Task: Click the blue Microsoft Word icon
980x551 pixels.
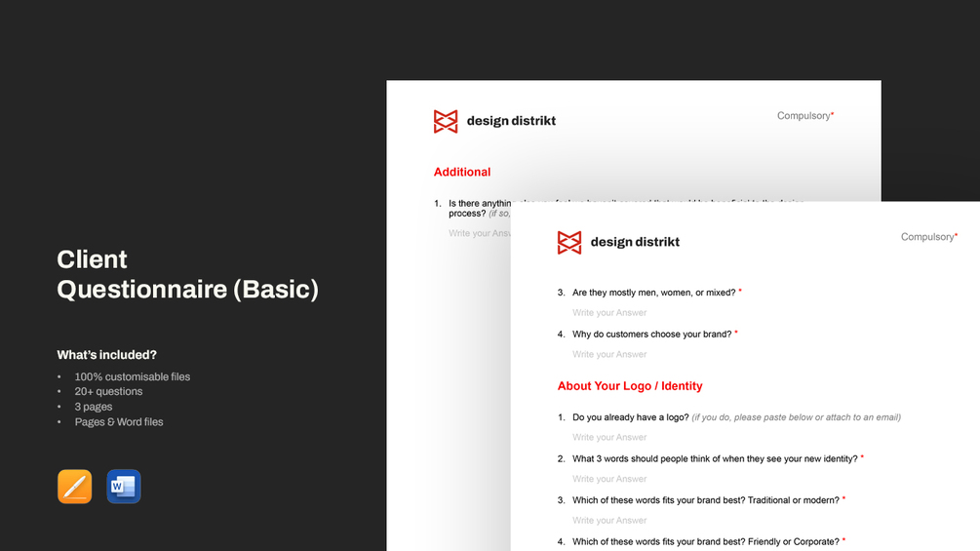Action: coord(124,486)
